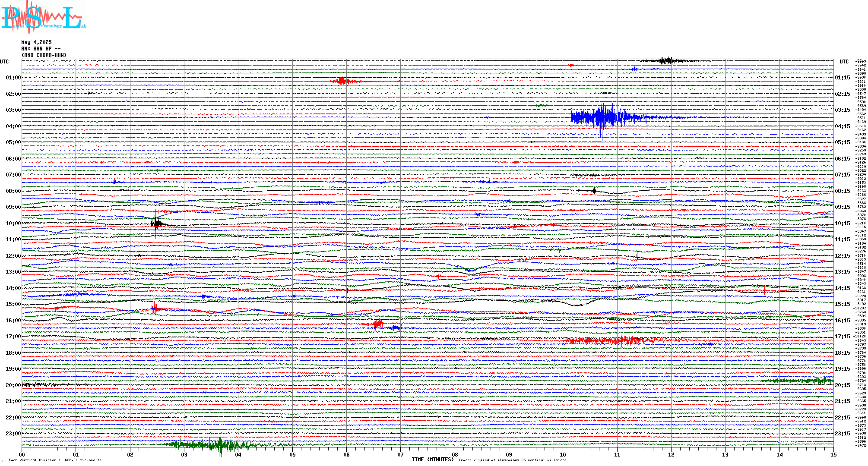Image resolution: width=868 pixels, height=466 pixels.
Task: Click the left hour label "23:00"
Action: [13, 434]
